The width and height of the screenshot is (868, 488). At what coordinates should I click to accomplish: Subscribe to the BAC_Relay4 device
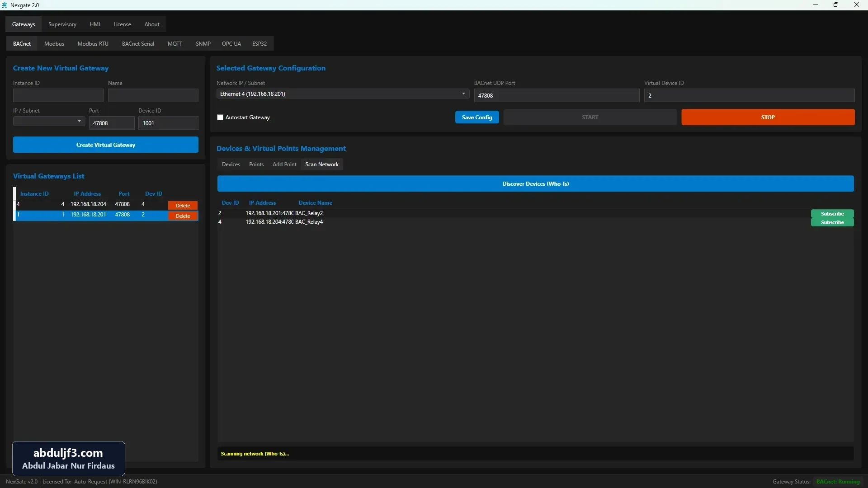pyautogui.click(x=832, y=222)
